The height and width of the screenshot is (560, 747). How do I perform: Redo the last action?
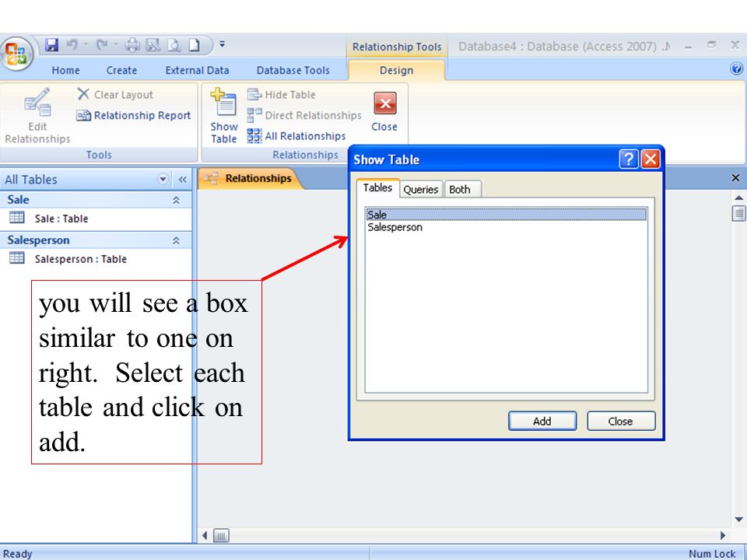(x=102, y=45)
